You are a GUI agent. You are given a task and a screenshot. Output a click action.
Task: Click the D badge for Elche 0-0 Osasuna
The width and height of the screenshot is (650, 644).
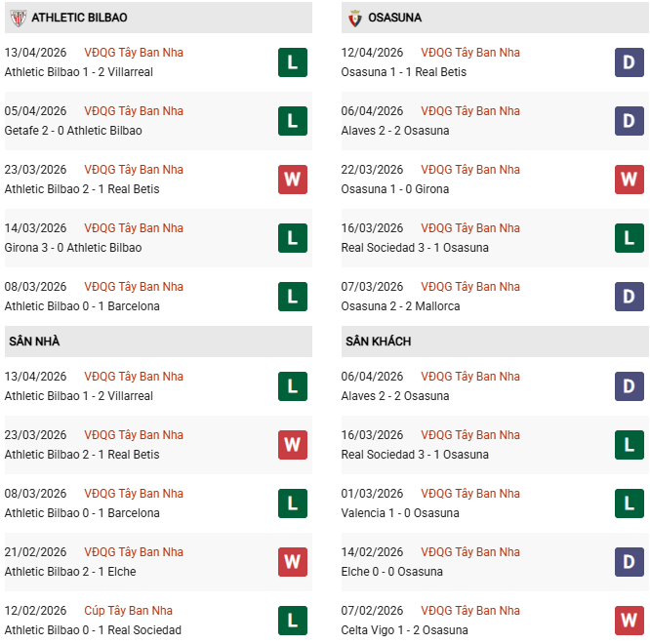[x=629, y=562]
